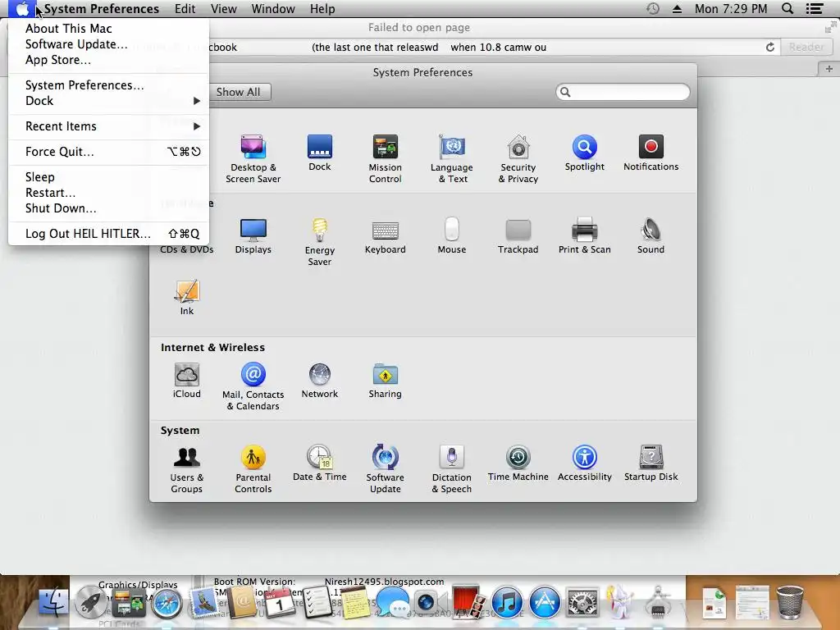Viewport: 840px width, 630px height.
Task: Open Print & Scan preferences
Action: (584, 235)
